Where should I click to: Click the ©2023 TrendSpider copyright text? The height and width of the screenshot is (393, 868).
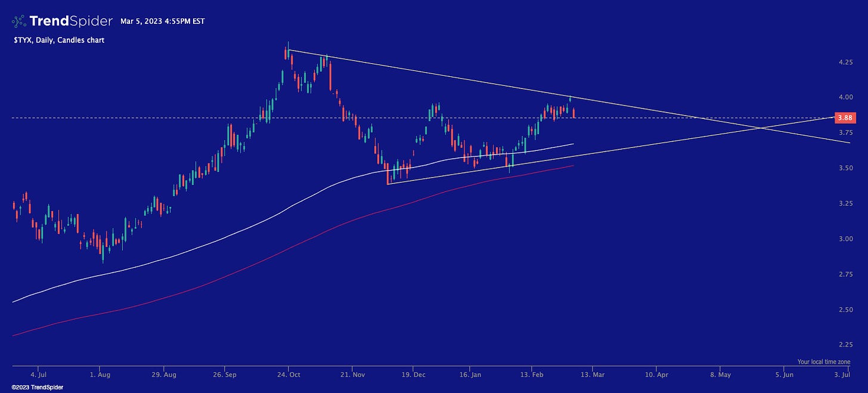37,388
